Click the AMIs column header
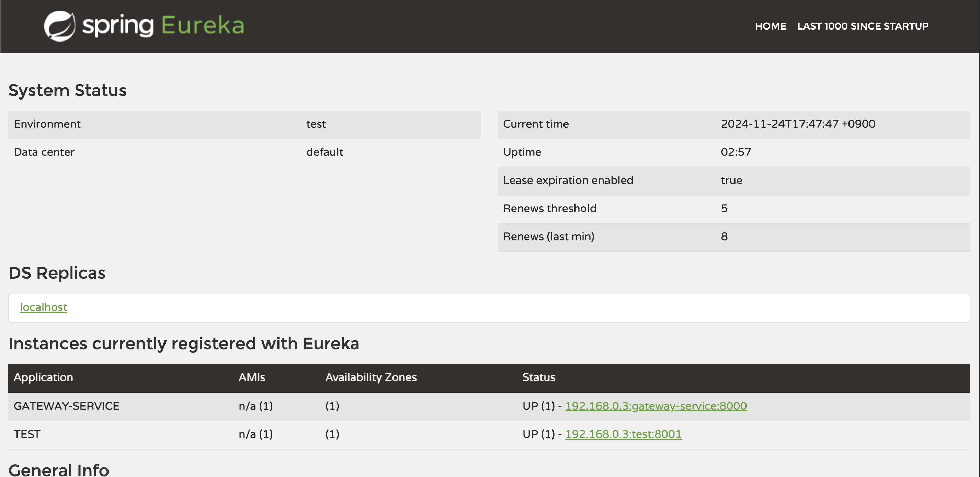 [x=252, y=377]
